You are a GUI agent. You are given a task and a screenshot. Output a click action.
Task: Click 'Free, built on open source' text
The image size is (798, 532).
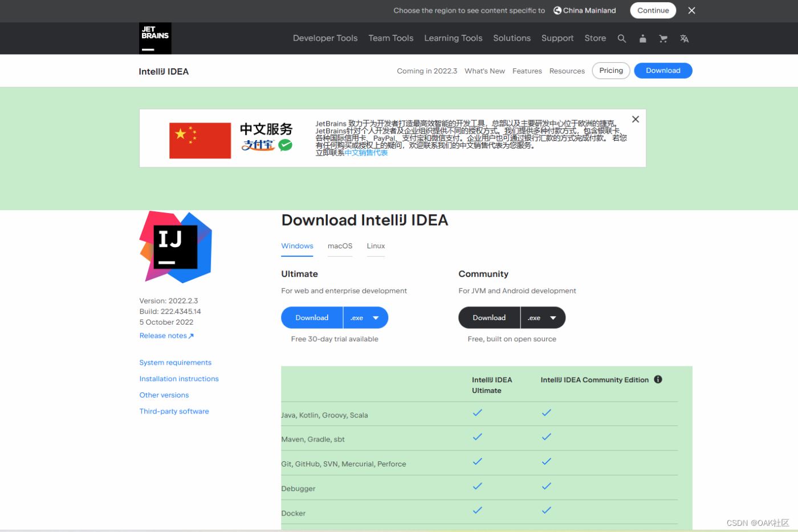tap(512, 339)
